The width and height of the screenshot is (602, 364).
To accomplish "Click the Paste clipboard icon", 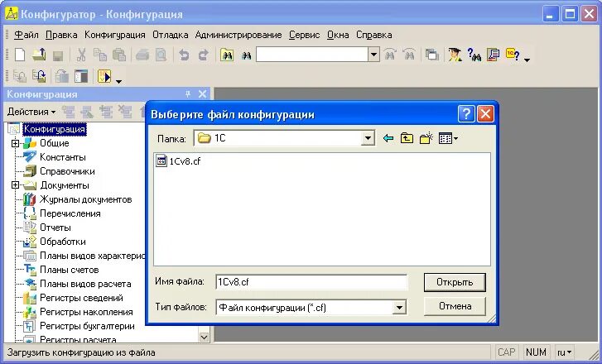I will [x=119, y=55].
